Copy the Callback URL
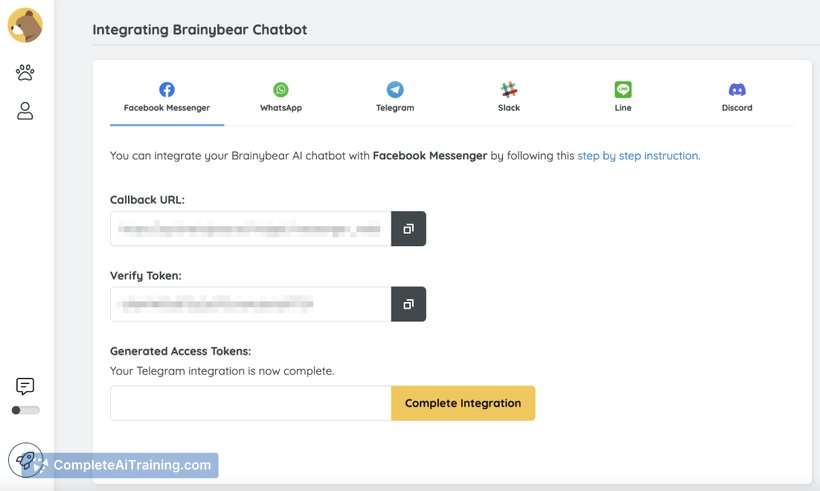The image size is (820, 491). (x=408, y=229)
